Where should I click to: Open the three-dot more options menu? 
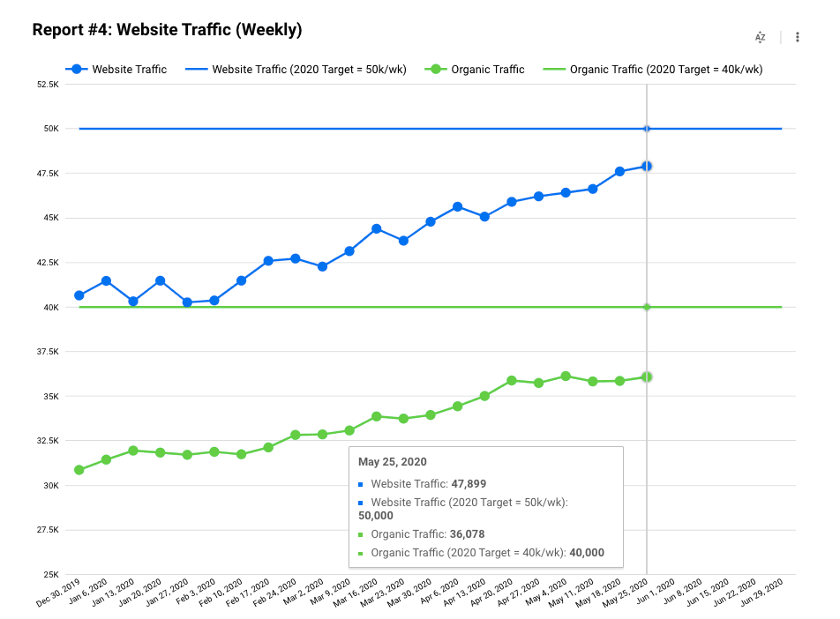[x=798, y=37]
